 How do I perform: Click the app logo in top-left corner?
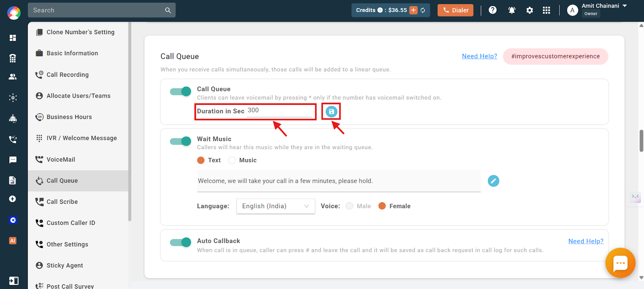click(x=14, y=13)
